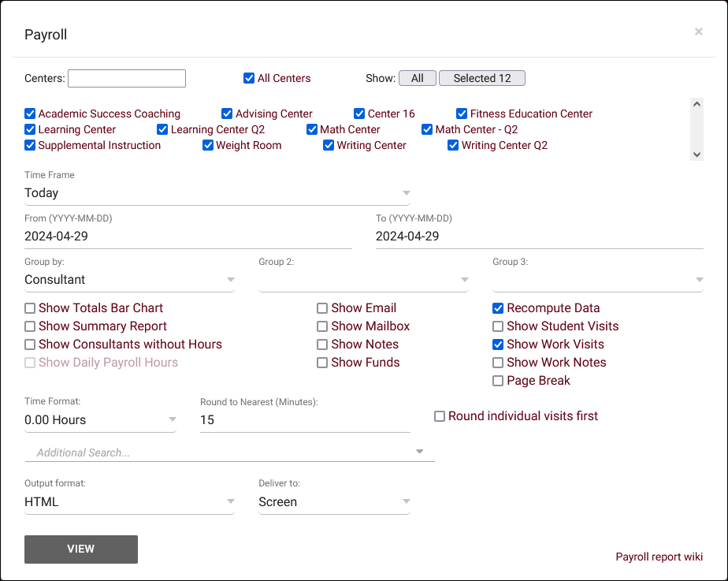Show All centers button
Screen dimensions: 728x581
(418, 78)
